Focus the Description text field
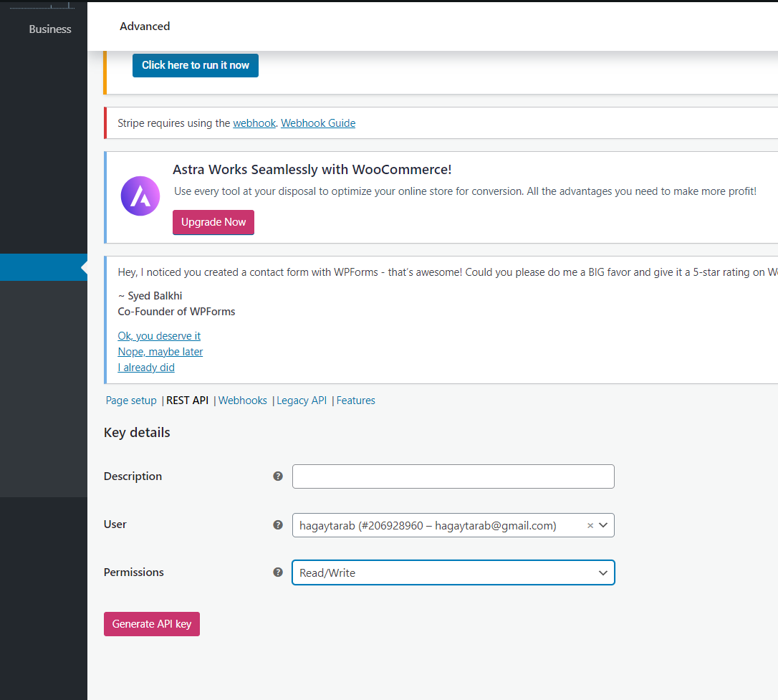 coord(453,476)
